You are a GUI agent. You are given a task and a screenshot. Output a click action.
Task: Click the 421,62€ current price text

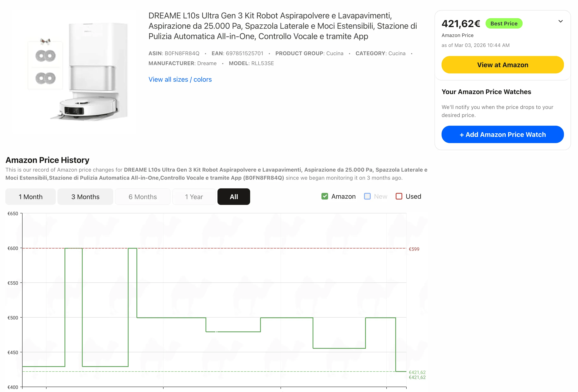[461, 24]
